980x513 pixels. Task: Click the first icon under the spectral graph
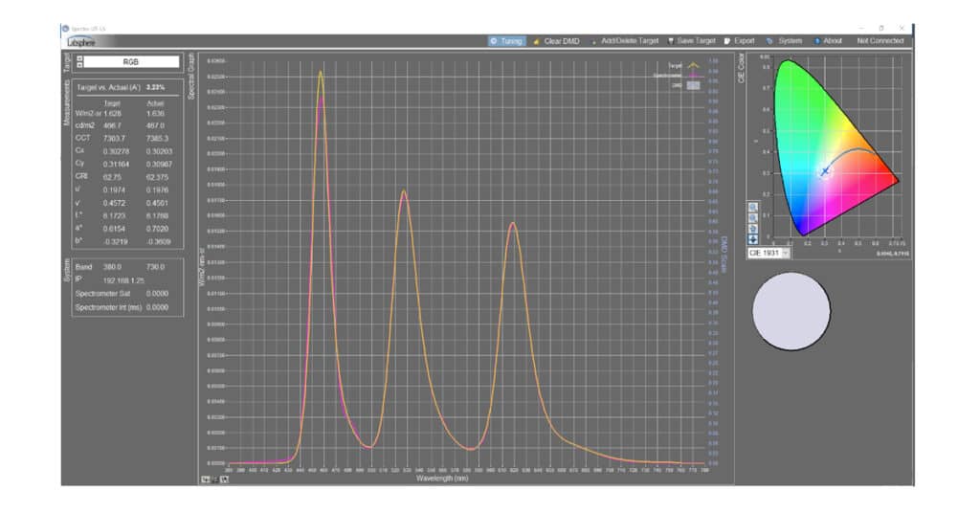click(205, 480)
